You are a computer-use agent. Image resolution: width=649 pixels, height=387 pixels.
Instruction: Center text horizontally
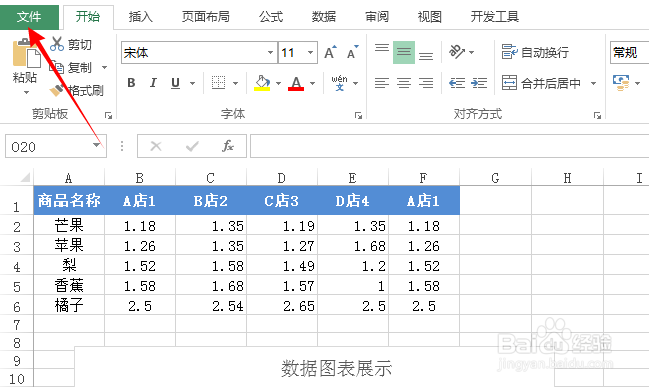(404, 83)
